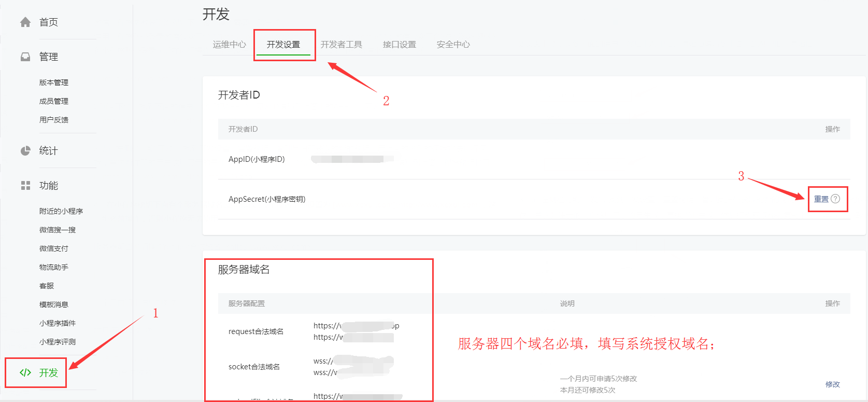Open the 开发 section in sidebar
Image resolution: width=868 pixels, height=402 pixels.
click(49, 373)
